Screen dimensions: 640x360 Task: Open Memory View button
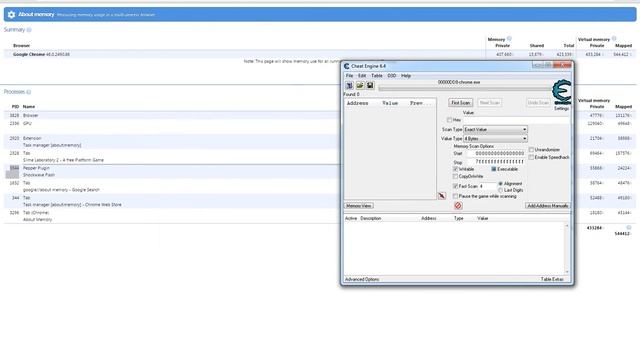click(x=359, y=206)
